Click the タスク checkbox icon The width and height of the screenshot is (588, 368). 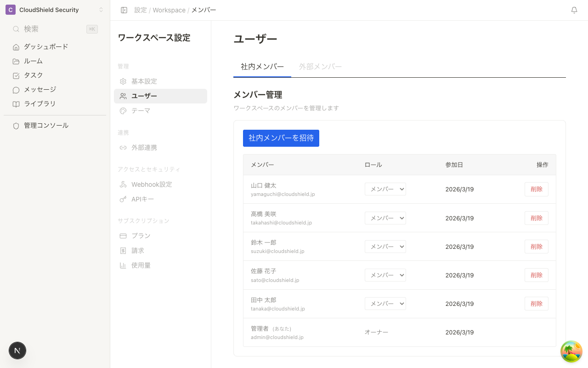pos(16,75)
